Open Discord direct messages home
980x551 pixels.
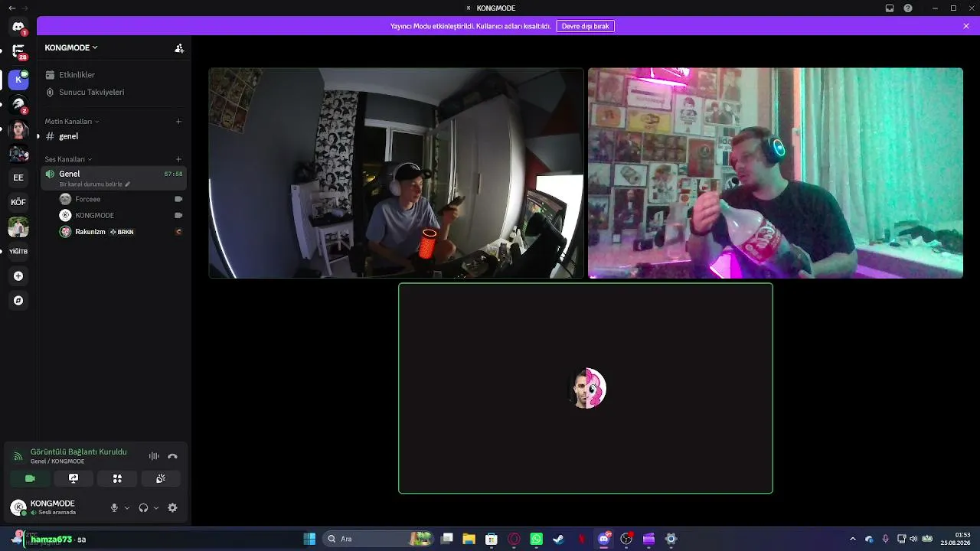click(x=18, y=28)
